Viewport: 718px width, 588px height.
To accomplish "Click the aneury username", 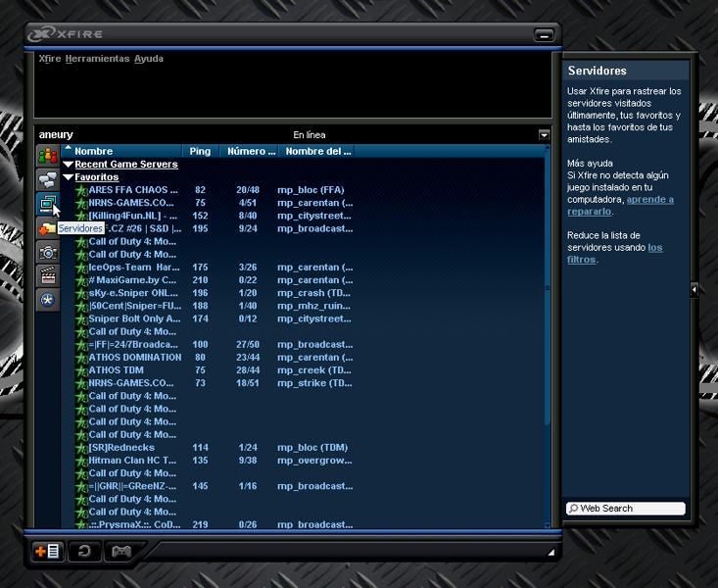I will tap(56, 134).
